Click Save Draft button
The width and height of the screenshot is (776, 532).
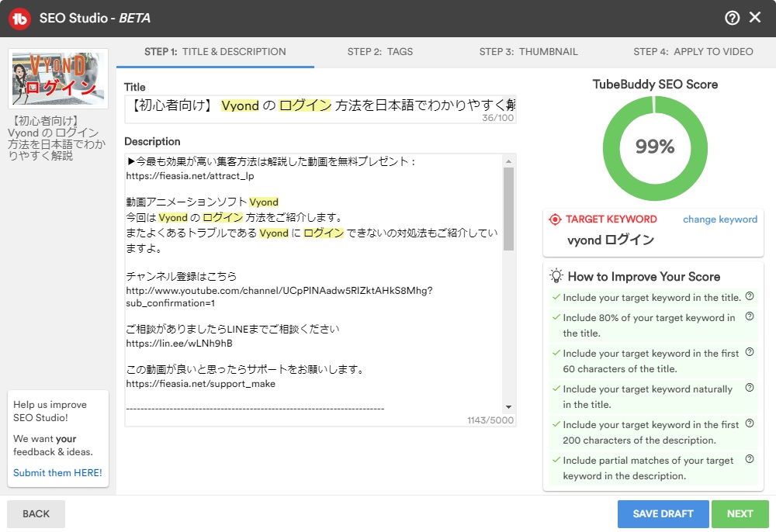pos(663,513)
